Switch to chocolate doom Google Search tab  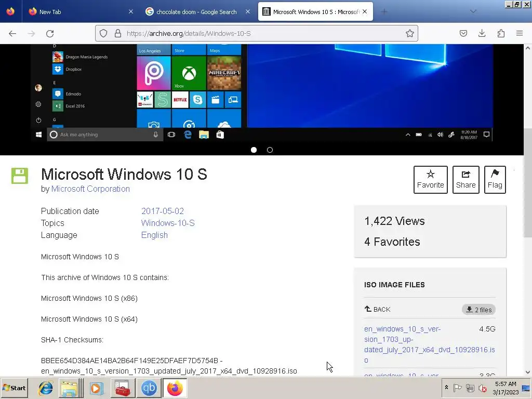[x=198, y=11]
